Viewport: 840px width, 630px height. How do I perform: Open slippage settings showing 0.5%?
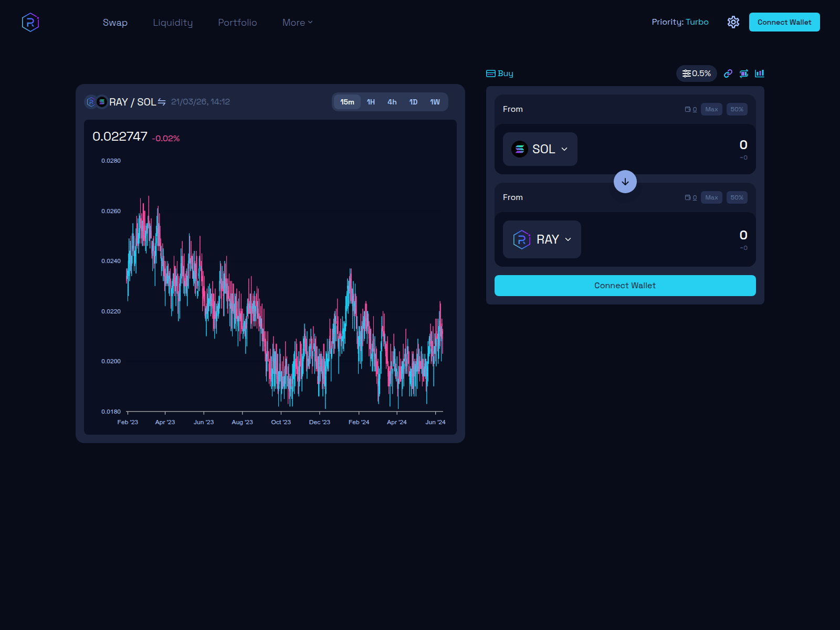tap(696, 73)
